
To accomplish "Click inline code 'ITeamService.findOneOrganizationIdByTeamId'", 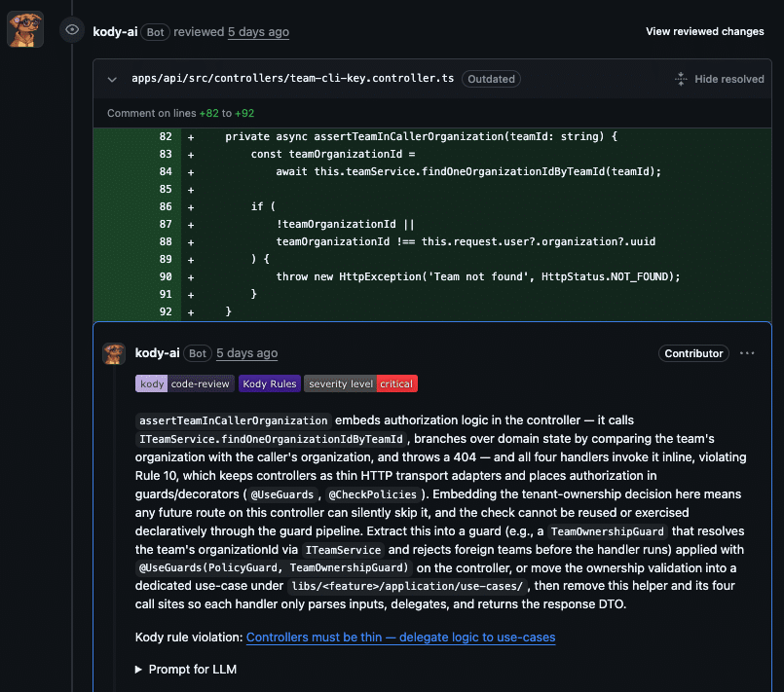I will click(x=271, y=439).
